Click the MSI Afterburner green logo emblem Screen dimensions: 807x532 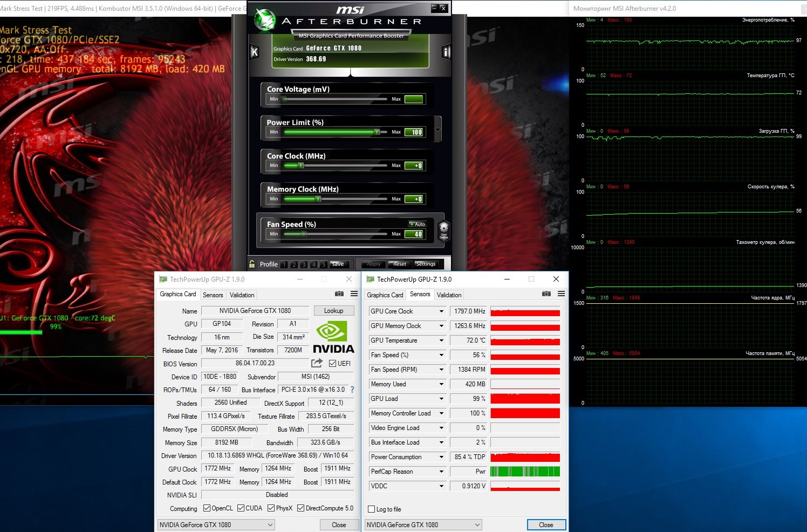264,19
